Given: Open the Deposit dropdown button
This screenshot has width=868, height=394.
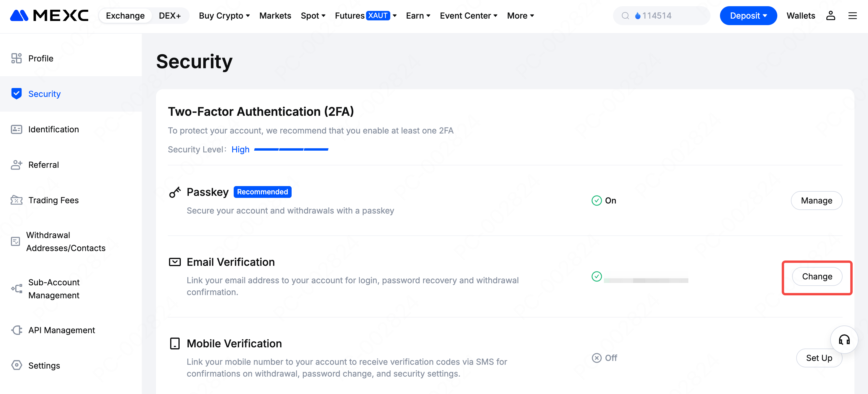Looking at the screenshot, I should 748,15.
